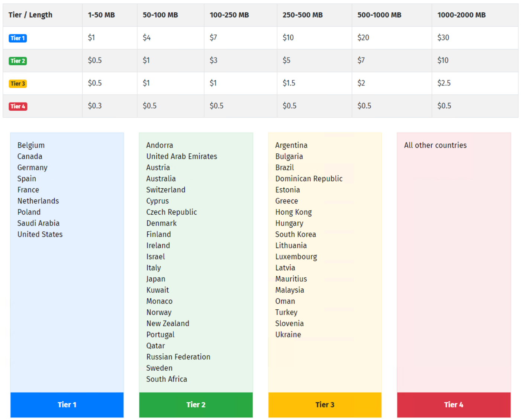
Task: Select Saudi Arabia in Tier 1 list
Action: pyautogui.click(x=38, y=223)
